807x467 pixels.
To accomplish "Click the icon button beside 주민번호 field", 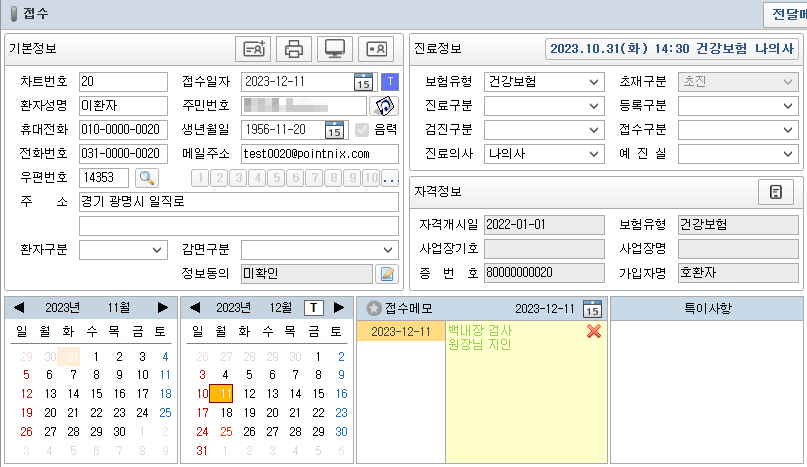I will [x=383, y=106].
